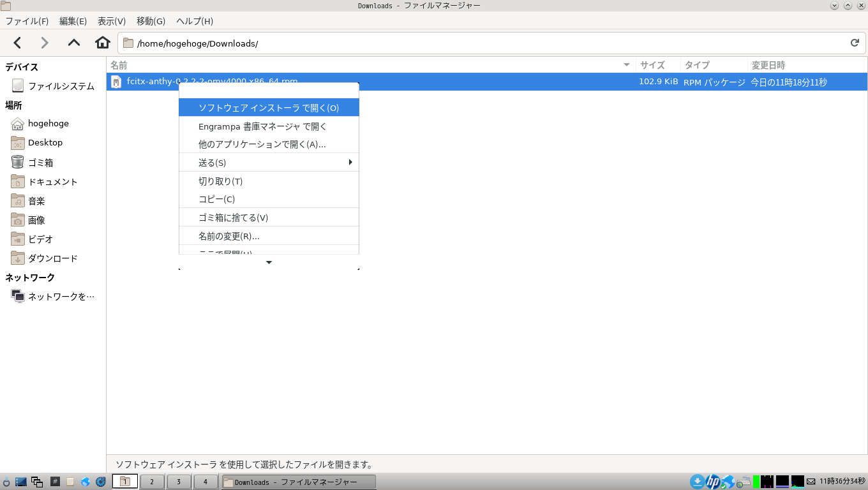Viewport: 868px width, 490px height.
Task: Open 音楽 folder in the sidebar
Action: pyautogui.click(x=28, y=201)
